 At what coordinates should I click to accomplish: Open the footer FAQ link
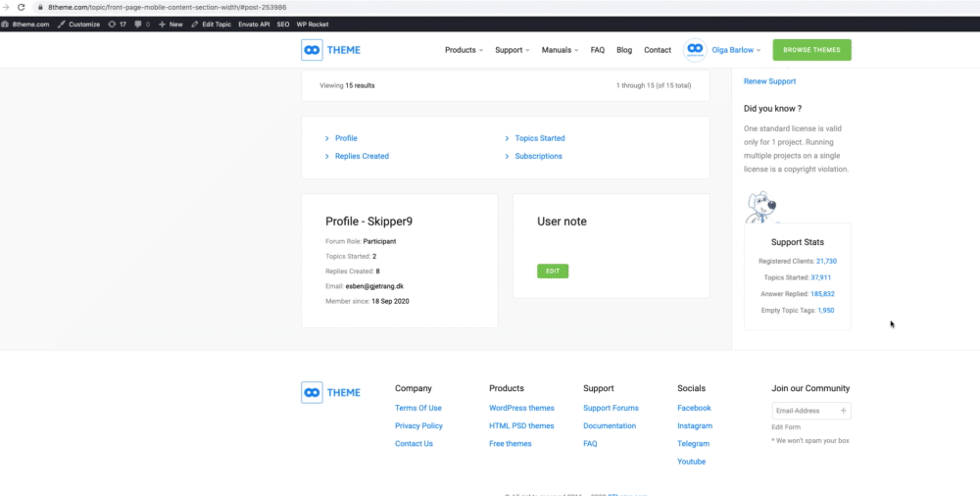(x=590, y=443)
